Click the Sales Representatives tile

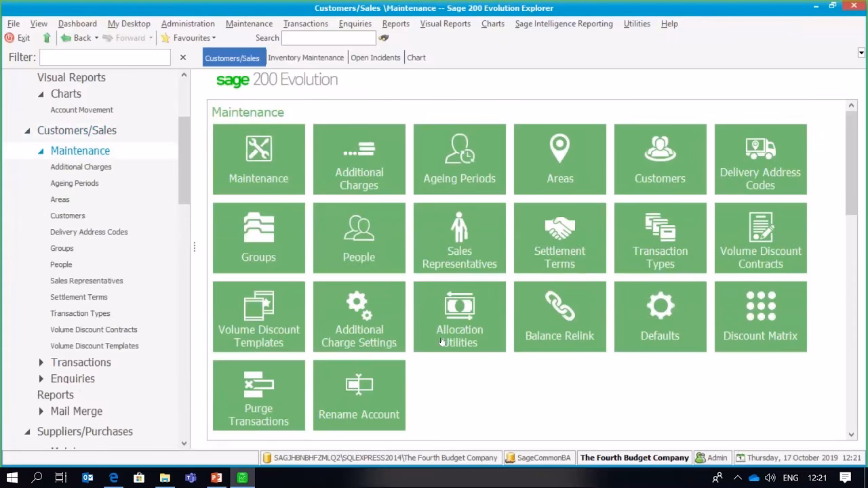[x=459, y=238]
